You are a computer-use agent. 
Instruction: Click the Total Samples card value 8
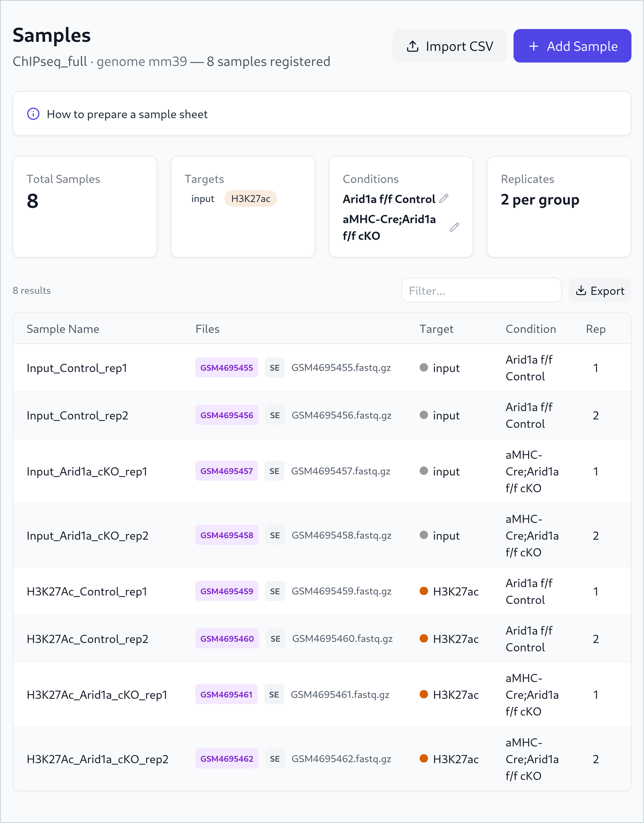pyautogui.click(x=33, y=201)
